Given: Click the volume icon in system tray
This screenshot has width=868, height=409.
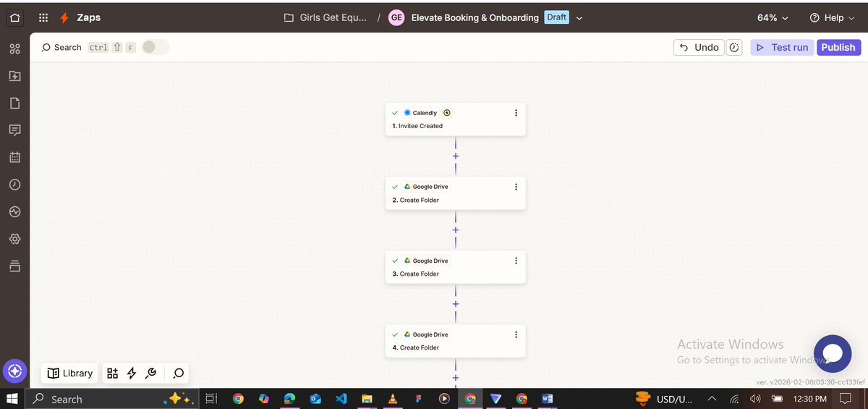Looking at the screenshot, I should pyautogui.click(x=756, y=399).
